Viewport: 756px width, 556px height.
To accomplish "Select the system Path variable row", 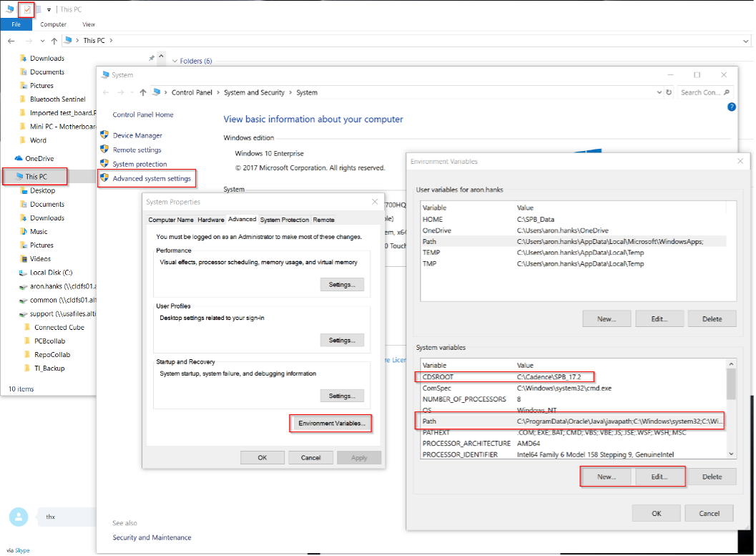I will point(573,421).
